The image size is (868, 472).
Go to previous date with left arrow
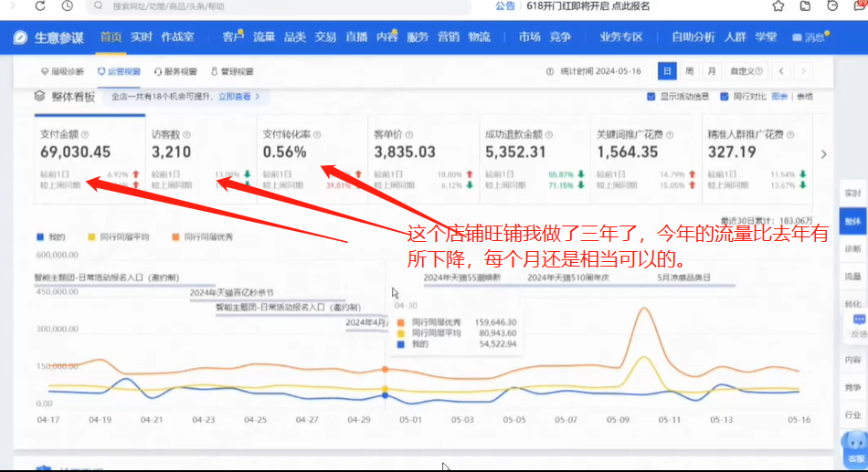tap(782, 71)
